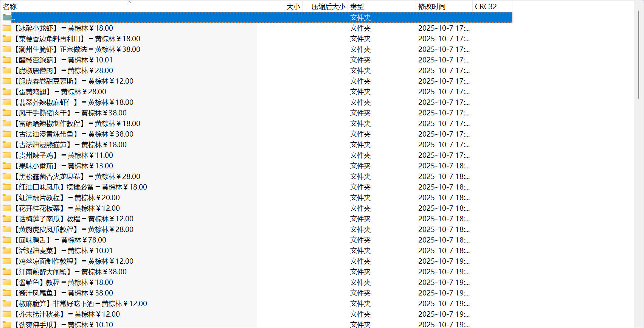
Task: Sort list by 类型 column
Action: coord(357,7)
